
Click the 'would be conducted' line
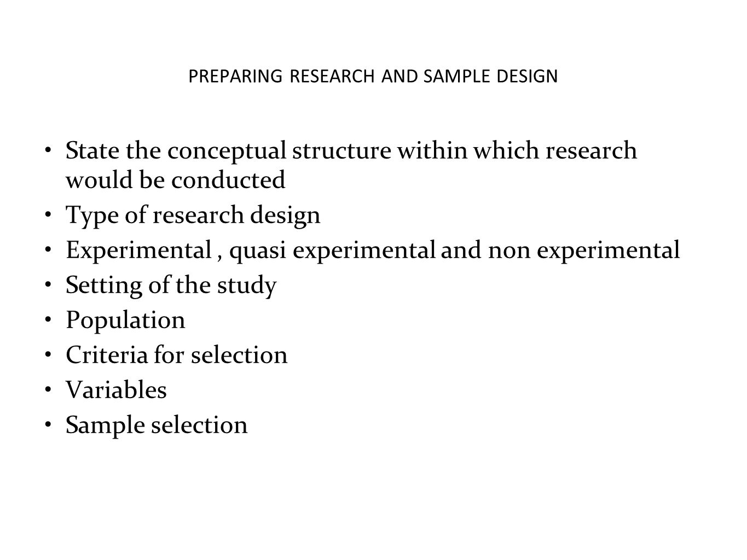pos(176,180)
